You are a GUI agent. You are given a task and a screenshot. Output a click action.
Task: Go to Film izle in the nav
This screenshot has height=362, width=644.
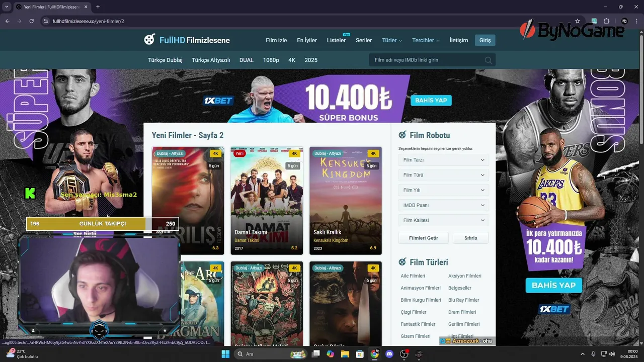pos(276,40)
